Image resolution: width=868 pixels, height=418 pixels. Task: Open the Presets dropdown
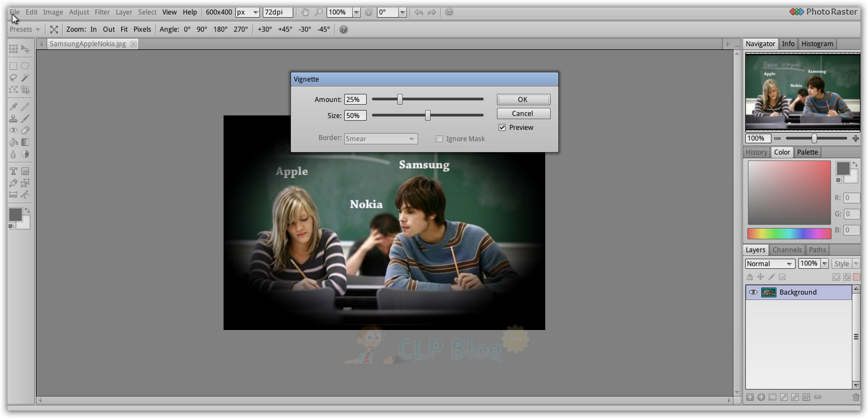pyautogui.click(x=25, y=29)
